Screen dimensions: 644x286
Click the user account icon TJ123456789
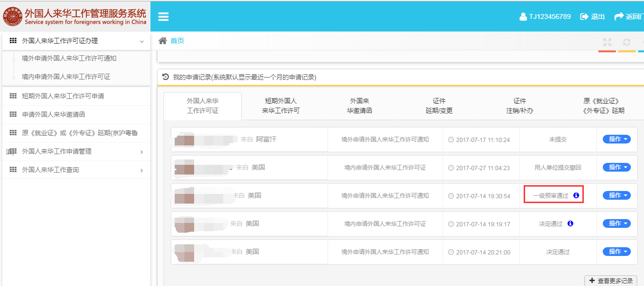(523, 16)
